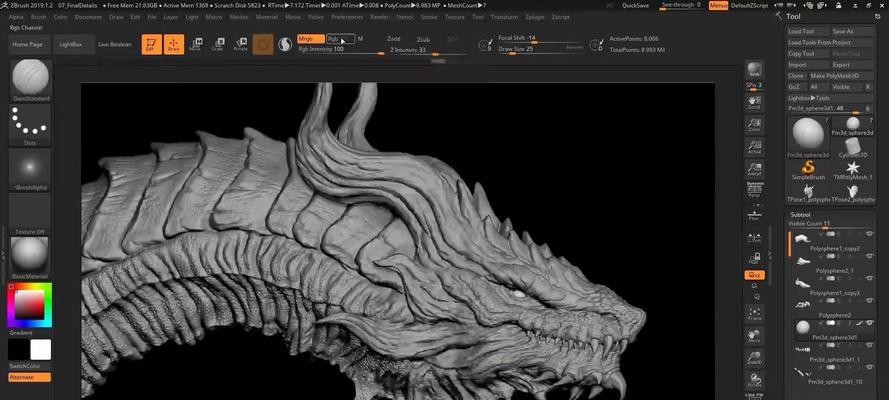Open LightBox browser
Screen dimensions: 889x400
point(71,44)
